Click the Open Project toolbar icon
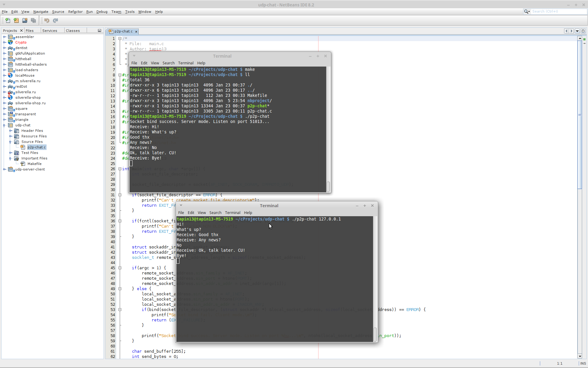 click(25, 21)
